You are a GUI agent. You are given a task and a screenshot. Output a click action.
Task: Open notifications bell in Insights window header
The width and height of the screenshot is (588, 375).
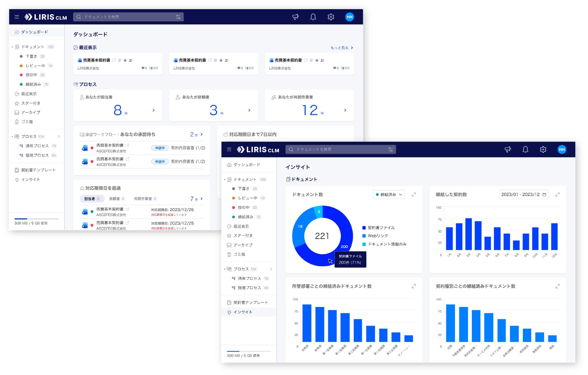[525, 149]
